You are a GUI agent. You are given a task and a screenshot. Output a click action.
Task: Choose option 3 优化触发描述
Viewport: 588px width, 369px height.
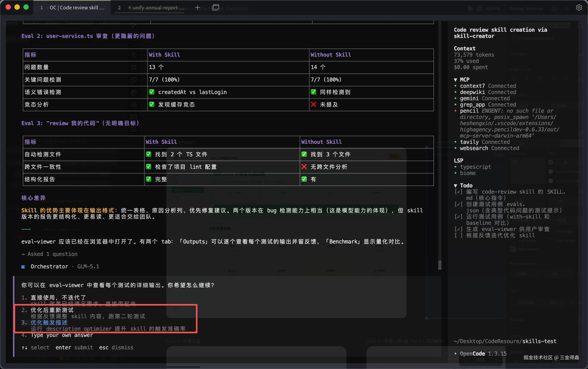[x=49, y=322]
